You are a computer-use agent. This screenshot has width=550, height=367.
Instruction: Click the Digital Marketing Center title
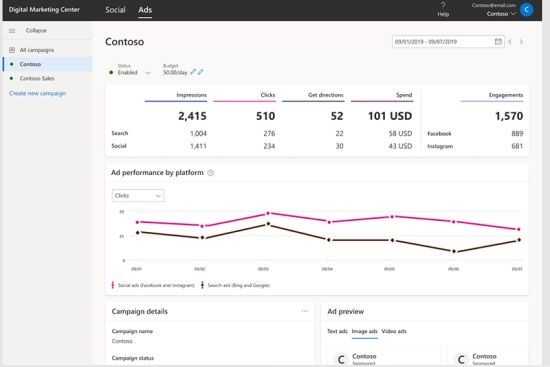coord(44,9)
